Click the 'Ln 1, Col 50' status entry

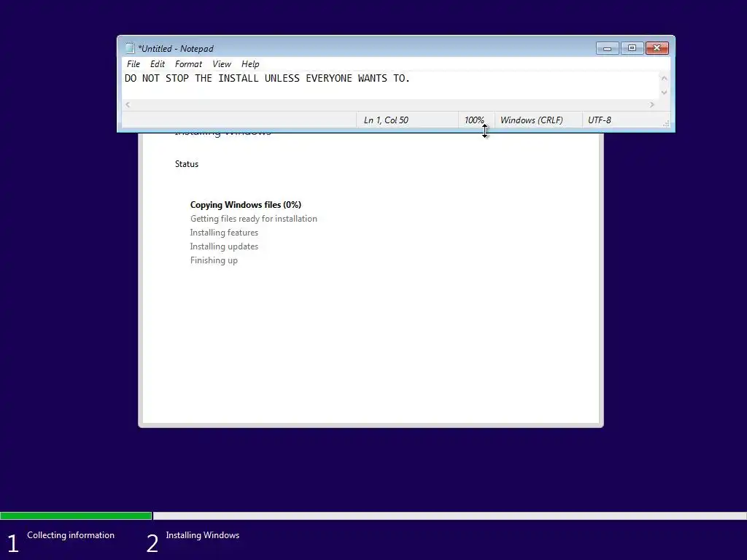click(386, 120)
